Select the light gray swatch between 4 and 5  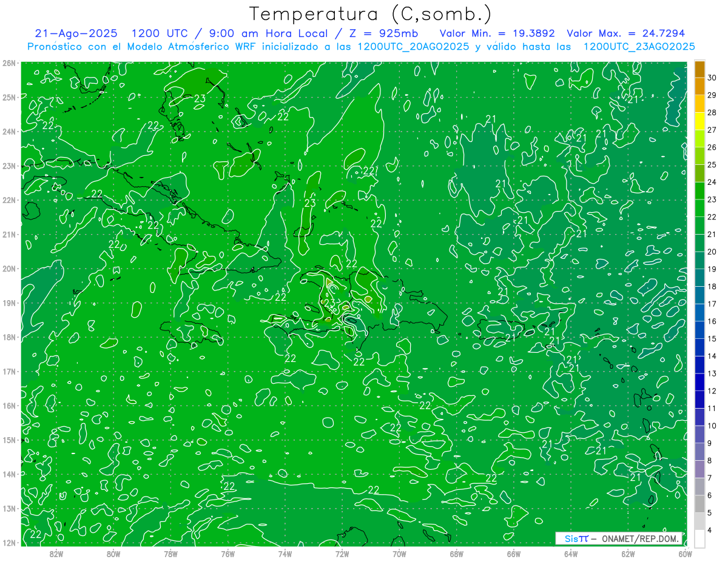pyautogui.click(x=699, y=521)
